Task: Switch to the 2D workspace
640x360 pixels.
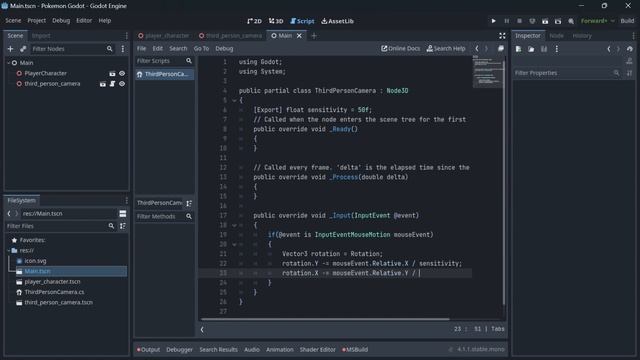Action: 254,21
